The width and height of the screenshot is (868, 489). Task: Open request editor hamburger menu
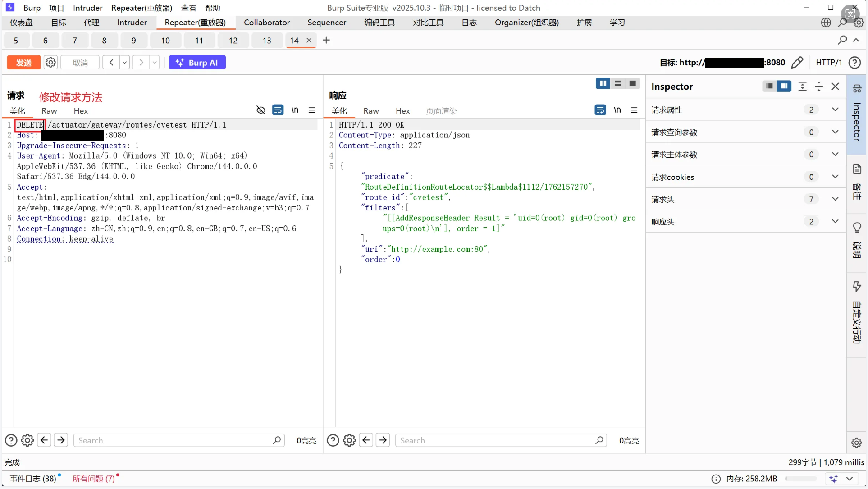[312, 110]
